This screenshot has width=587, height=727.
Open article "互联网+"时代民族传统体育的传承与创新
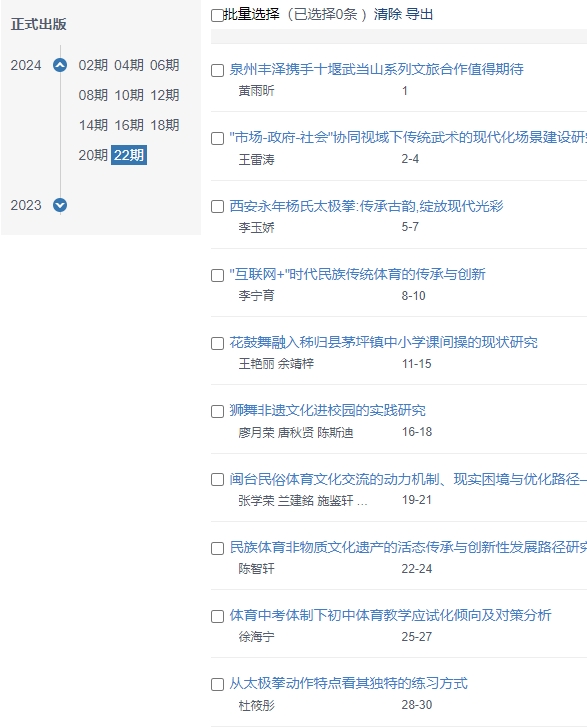pos(357,274)
